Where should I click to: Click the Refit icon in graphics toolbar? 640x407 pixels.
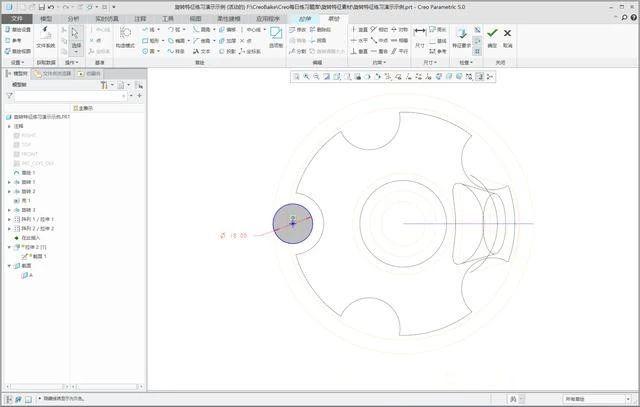click(x=296, y=76)
